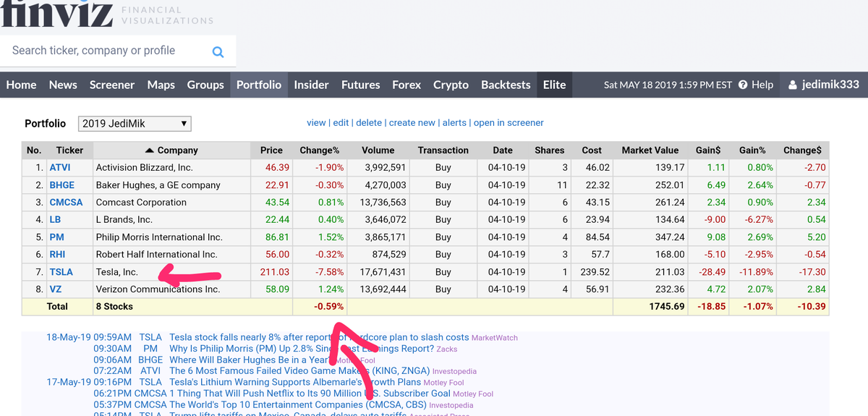
Task: Open the TSLA ticker link in the table
Action: 61,272
